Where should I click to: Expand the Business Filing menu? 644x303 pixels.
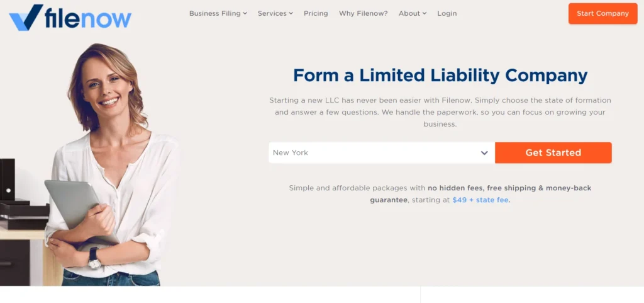[214, 13]
